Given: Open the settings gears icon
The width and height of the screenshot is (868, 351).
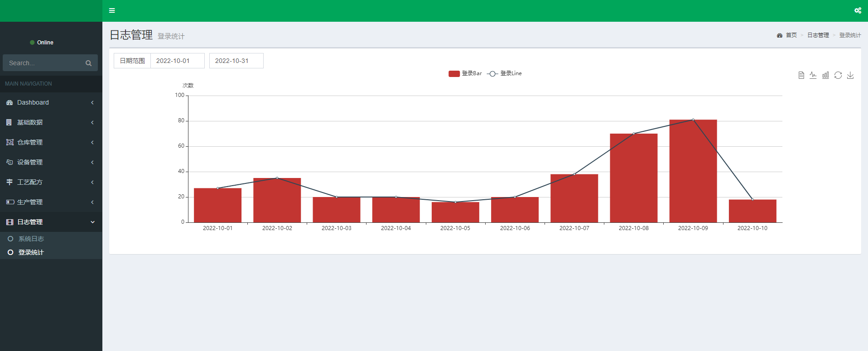Looking at the screenshot, I should (858, 10).
